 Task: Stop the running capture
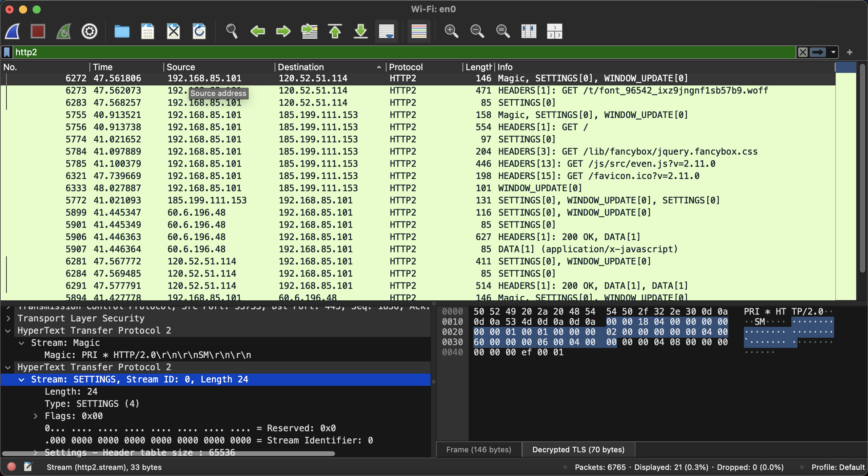[38, 32]
